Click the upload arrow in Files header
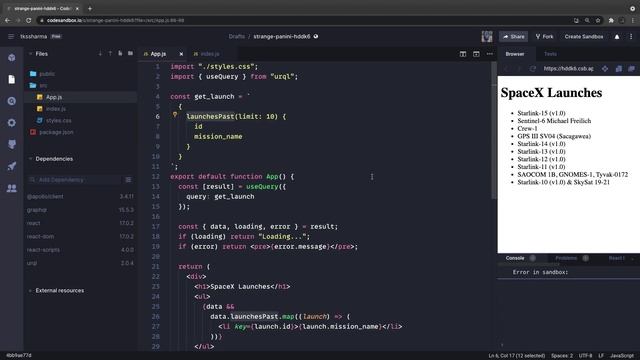Viewport: 640px width, 360px height. tap(110, 53)
